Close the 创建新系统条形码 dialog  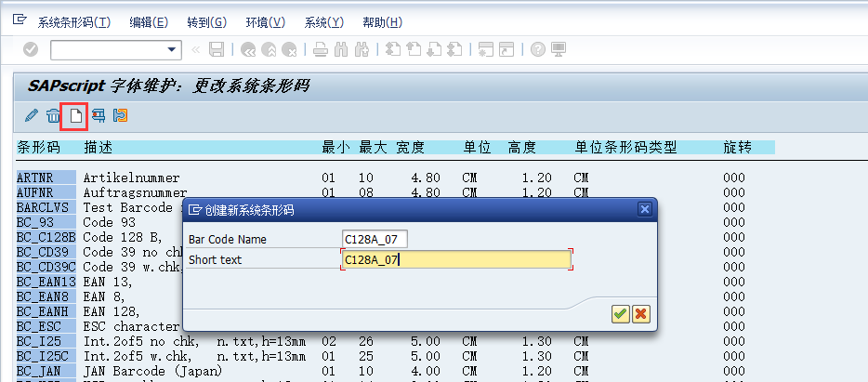click(644, 209)
